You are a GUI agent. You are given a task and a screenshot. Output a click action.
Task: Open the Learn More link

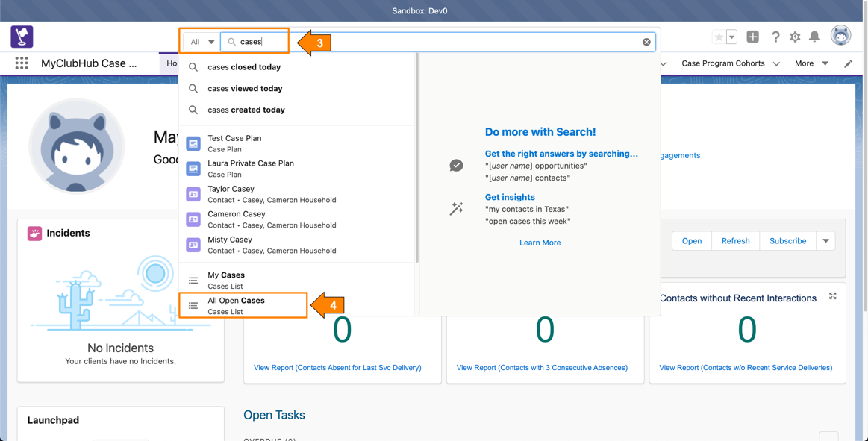click(540, 243)
